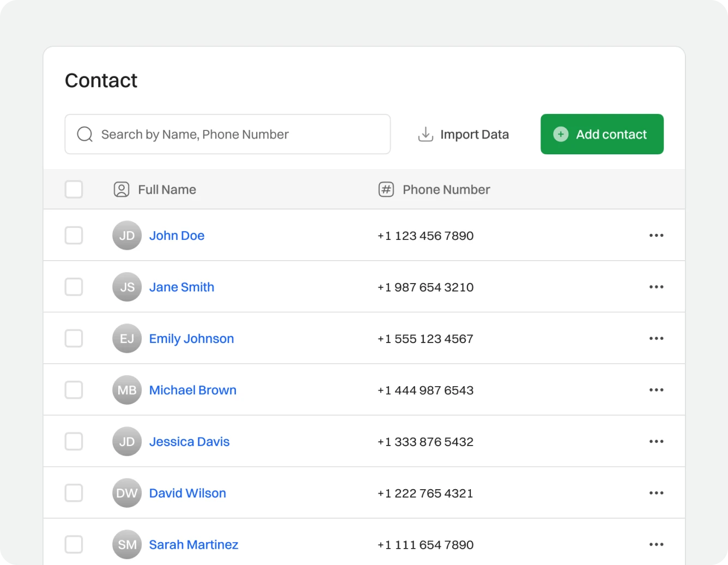Click the SM avatar for Sarah Martinez
The image size is (728, 565).
click(x=127, y=544)
